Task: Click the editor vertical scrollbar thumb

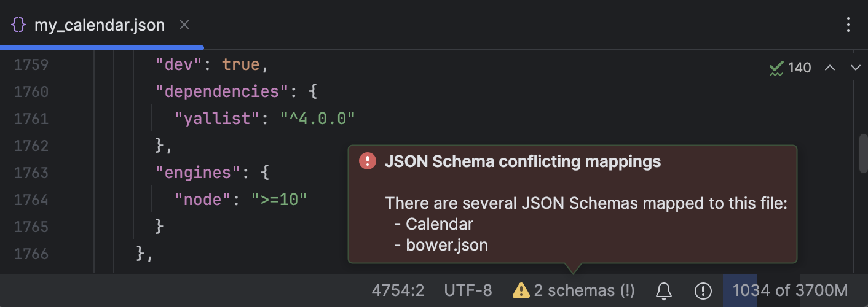Action: pyautogui.click(x=862, y=152)
